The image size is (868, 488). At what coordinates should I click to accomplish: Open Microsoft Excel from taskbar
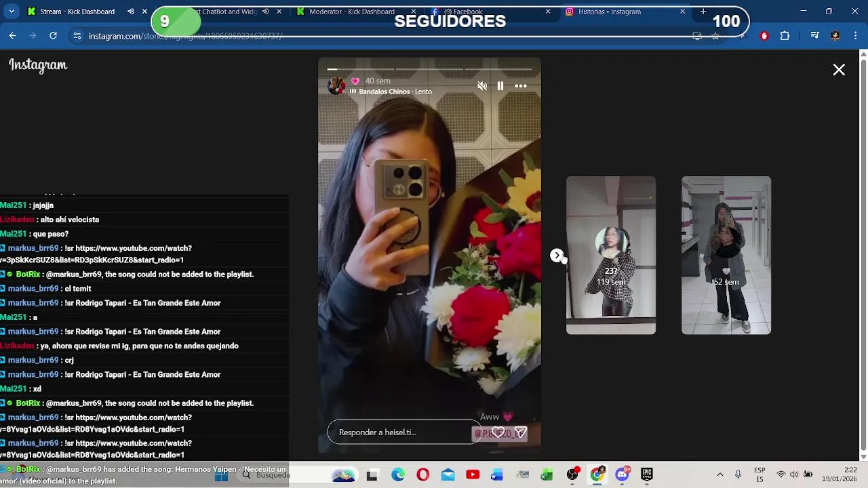pos(547,475)
